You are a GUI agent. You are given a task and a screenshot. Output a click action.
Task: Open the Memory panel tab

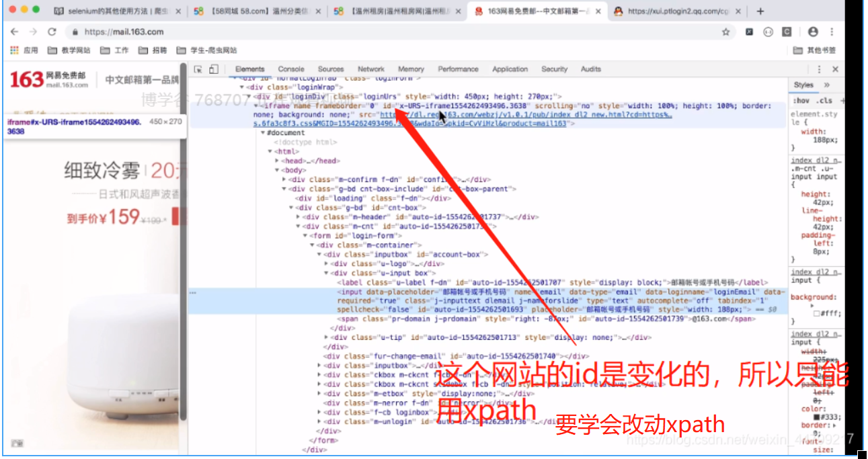click(411, 69)
